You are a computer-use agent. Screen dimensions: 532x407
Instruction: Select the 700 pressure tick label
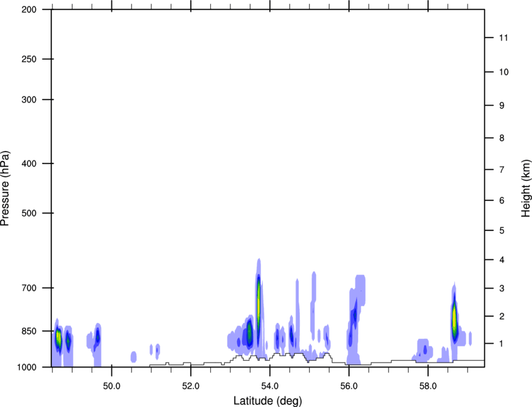tap(29, 288)
